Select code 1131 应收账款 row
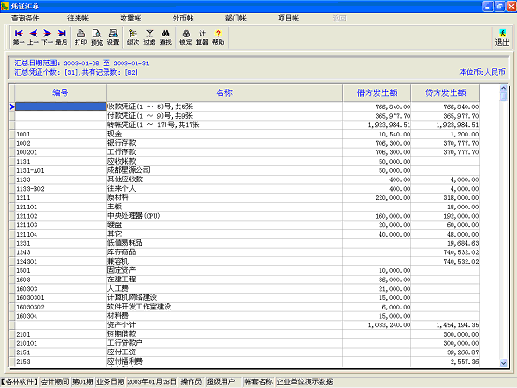The height and width of the screenshot is (388, 517). coord(247,161)
